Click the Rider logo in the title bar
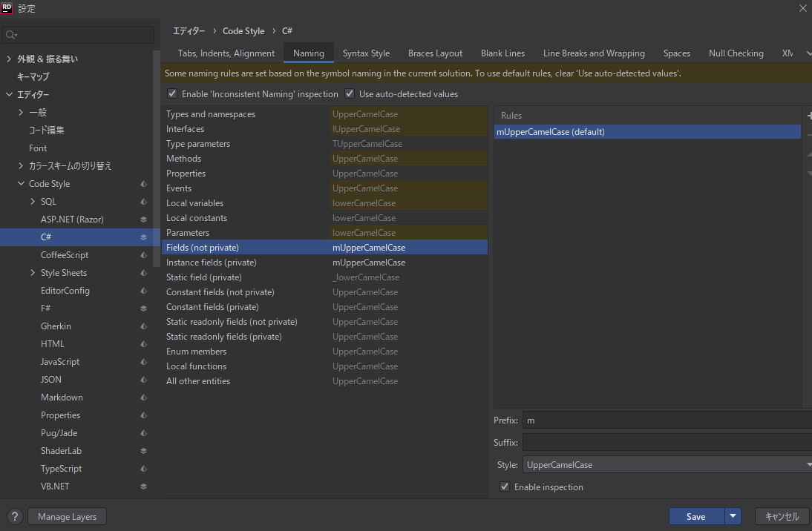 (7, 8)
